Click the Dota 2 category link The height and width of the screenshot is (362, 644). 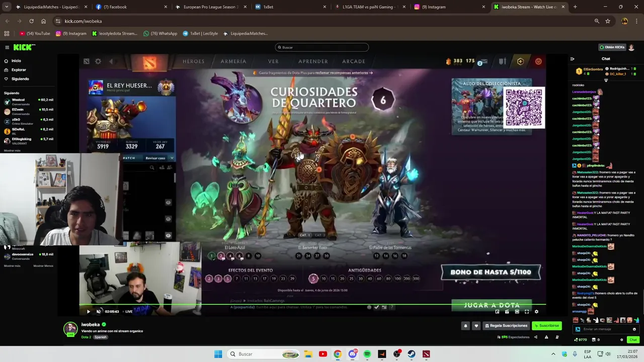coord(86,337)
